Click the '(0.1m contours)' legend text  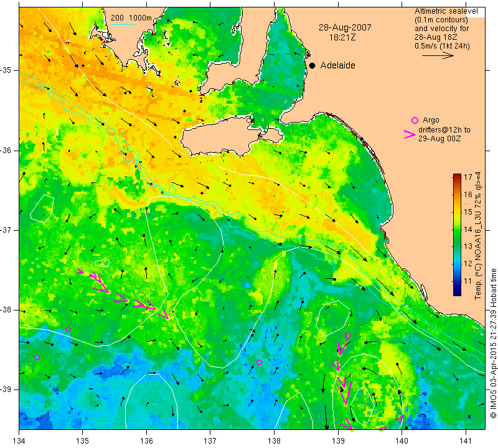441,20
